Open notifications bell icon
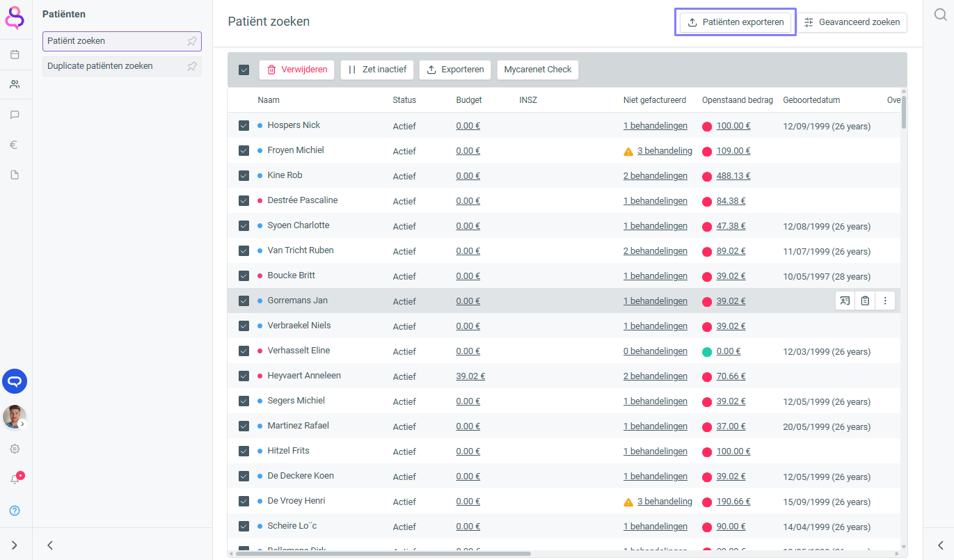The width and height of the screenshot is (954, 560). coord(15,479)
